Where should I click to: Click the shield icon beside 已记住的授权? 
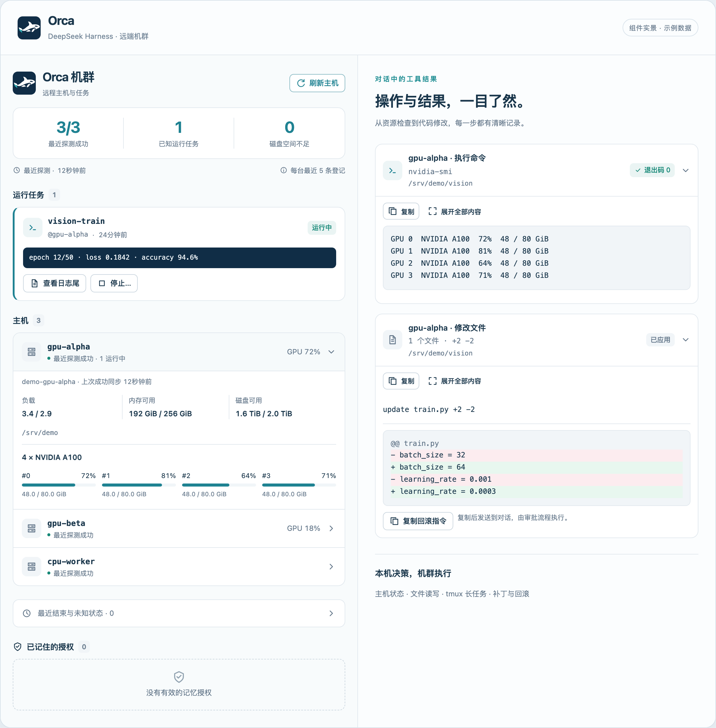pos(18,647)
